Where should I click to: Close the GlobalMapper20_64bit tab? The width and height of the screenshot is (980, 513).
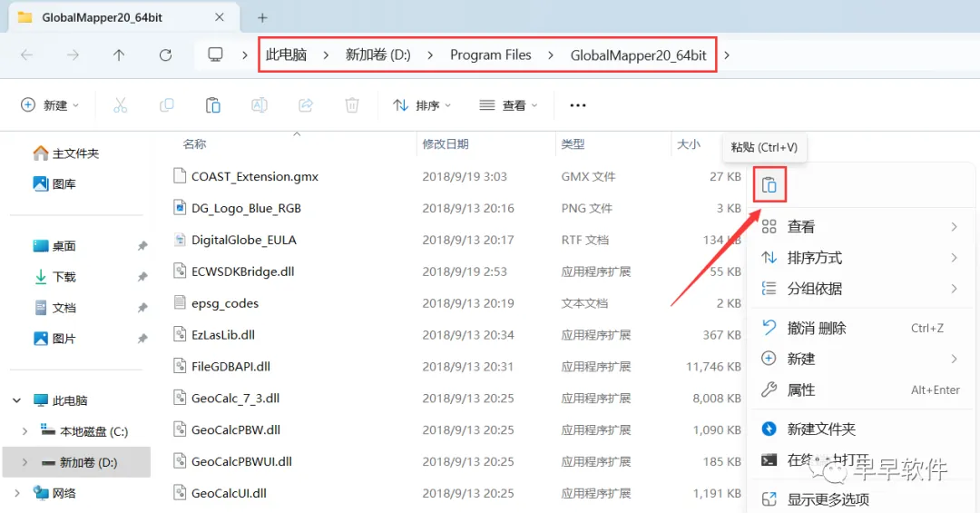(x=220, y=17)
